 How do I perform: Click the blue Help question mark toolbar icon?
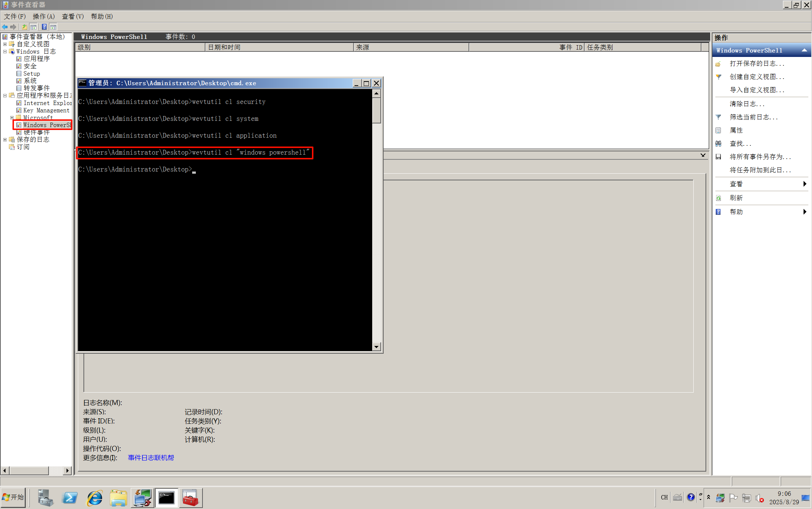coord(44,27)
